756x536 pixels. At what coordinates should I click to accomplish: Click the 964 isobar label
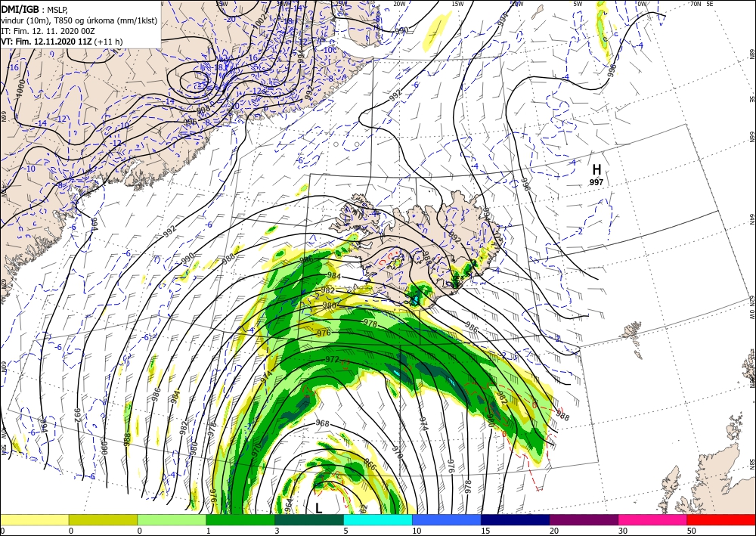288,506
